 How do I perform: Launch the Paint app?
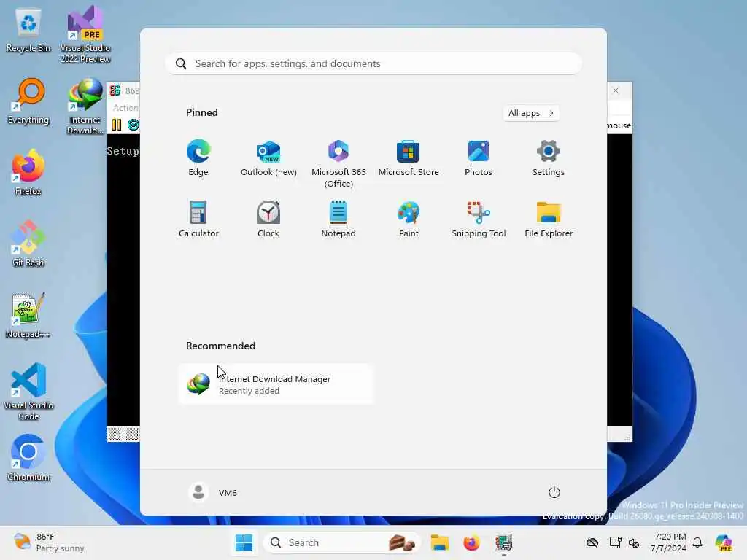coord(409,219)
